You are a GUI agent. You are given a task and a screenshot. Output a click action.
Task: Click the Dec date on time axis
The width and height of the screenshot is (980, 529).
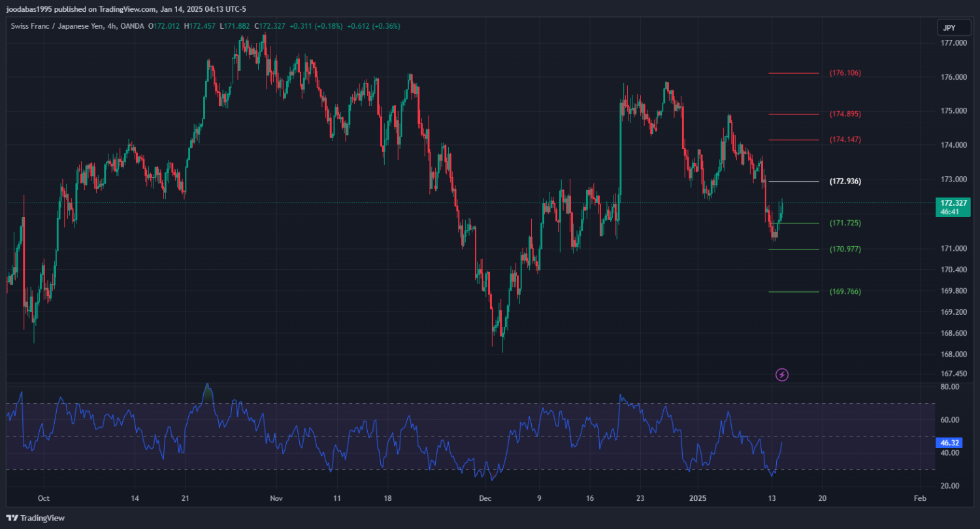pos(485,498)
